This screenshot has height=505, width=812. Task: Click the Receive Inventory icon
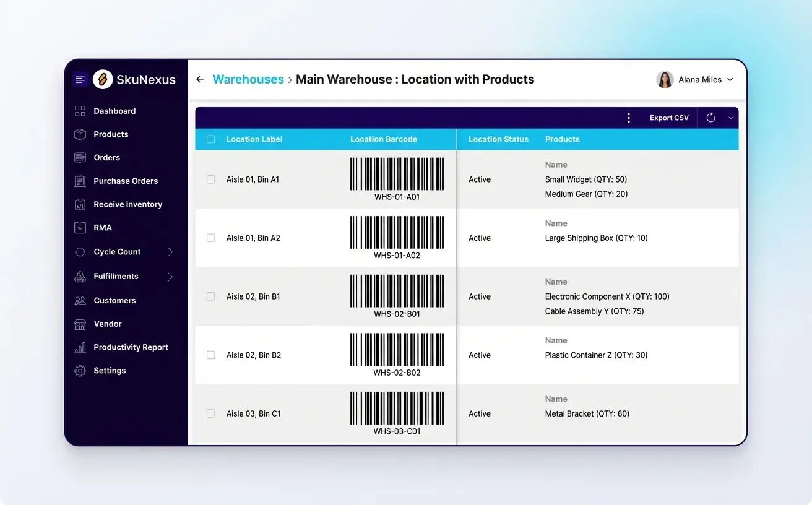[x=80, y=204]
